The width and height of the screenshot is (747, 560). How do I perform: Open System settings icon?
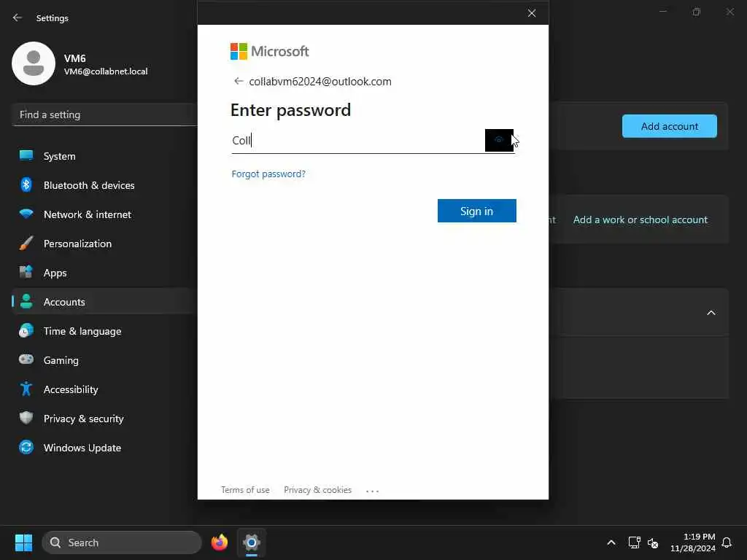click(26, 156)
